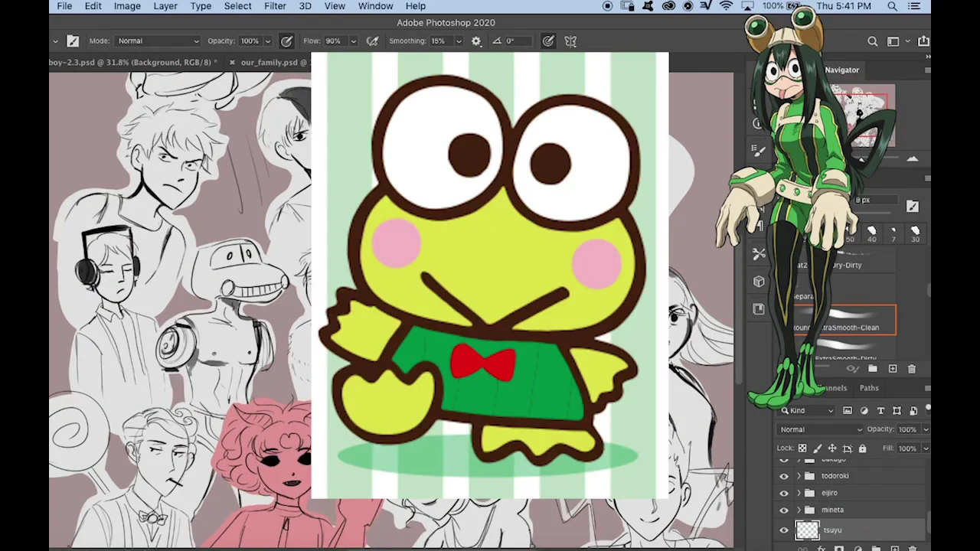
Task: Select recent brush preset sized 40
Action: coord(871,233)
